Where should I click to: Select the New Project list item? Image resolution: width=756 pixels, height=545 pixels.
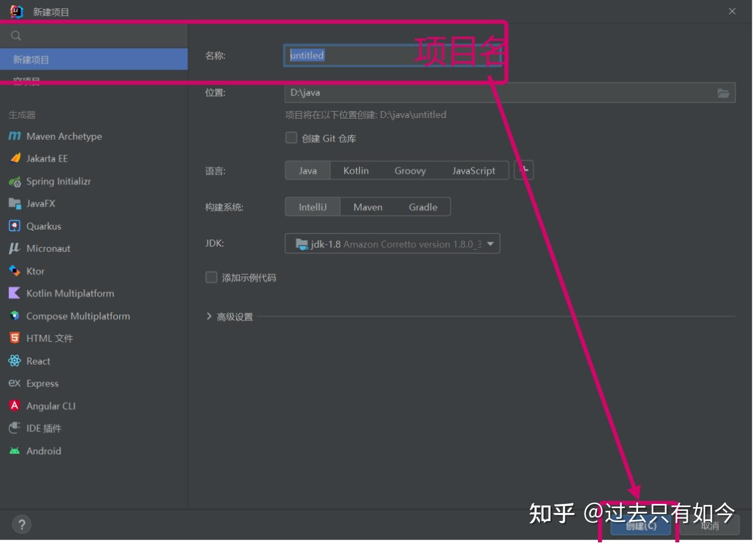(x=94, y=59)
